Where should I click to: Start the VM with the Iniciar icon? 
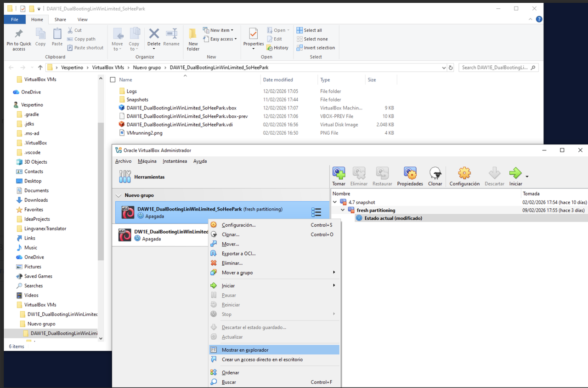pos(515,174)
